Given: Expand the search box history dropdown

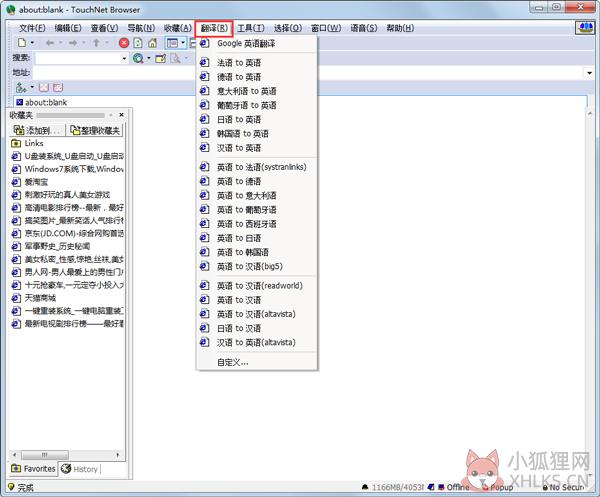Looking at the screenshot, I should click(124, 58).
